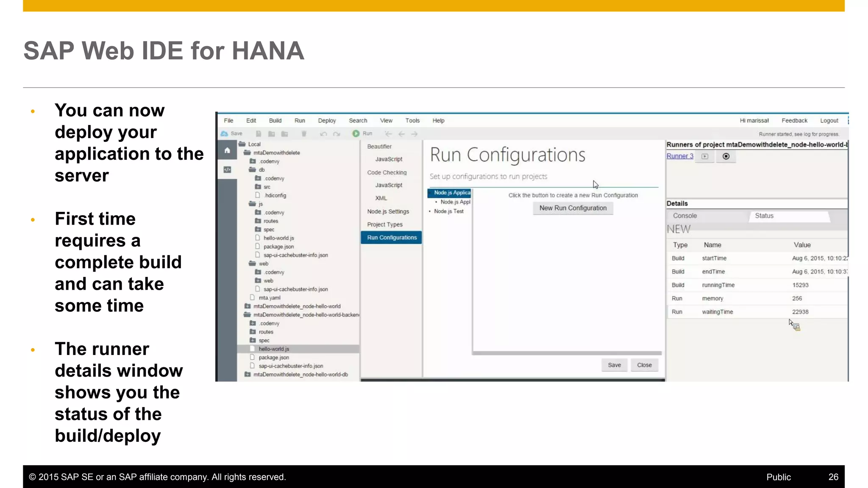Screen dimensions: 868x488
Task: Click the Close button
Action: pyautogui.click(x=644, y=365)
